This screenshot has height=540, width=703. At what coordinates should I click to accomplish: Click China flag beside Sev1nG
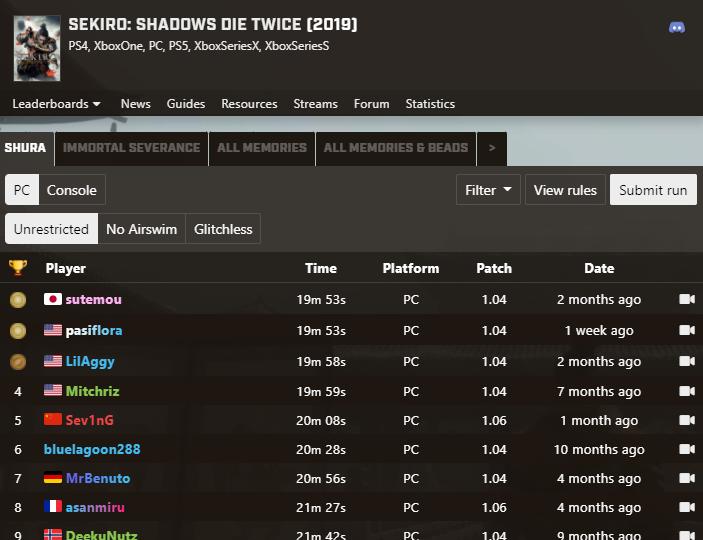point(53,419)
